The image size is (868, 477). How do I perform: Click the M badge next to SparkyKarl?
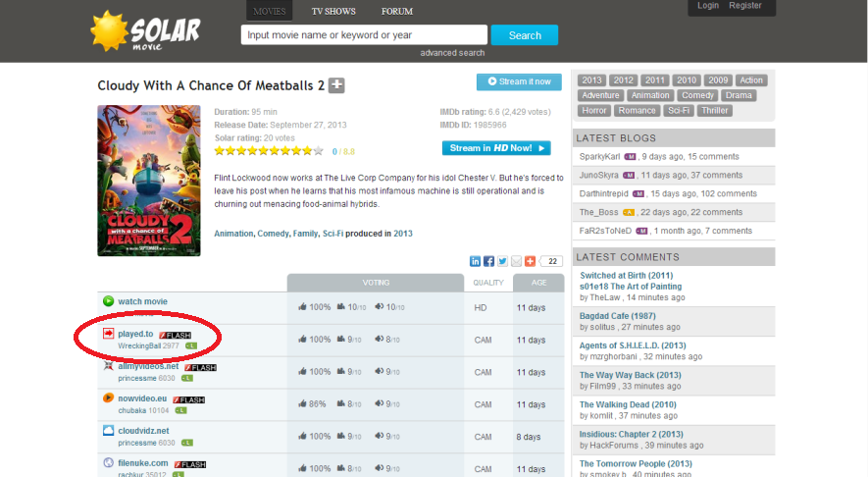[x=630, y=157]
